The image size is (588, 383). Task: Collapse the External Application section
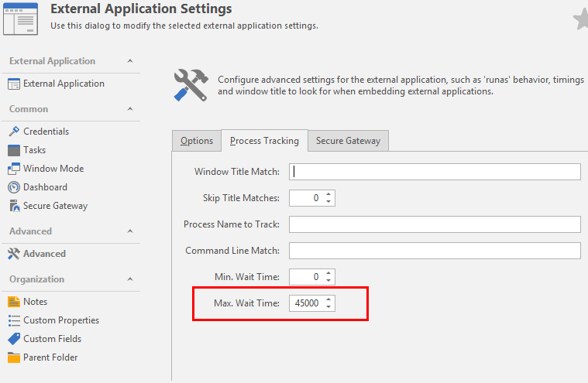(129, 61)
